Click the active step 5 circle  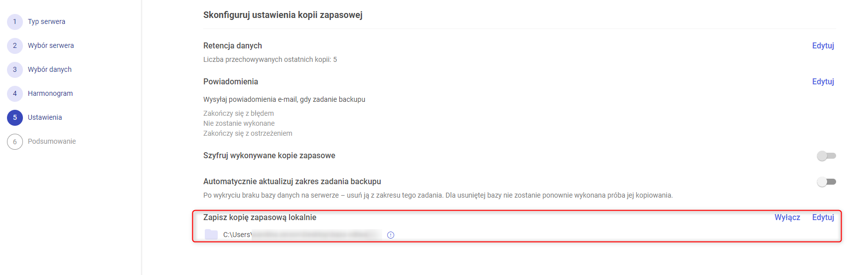point(15,118)
